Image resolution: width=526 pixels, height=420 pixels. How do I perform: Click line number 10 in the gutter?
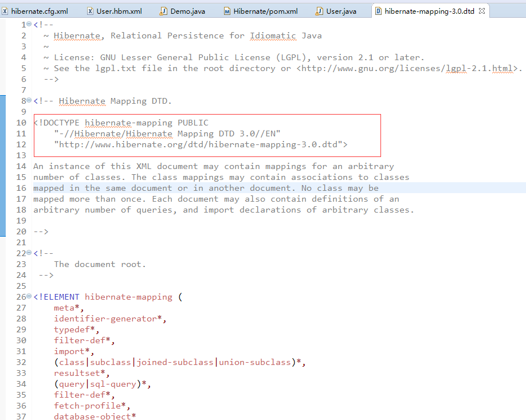tap(21, 123)
